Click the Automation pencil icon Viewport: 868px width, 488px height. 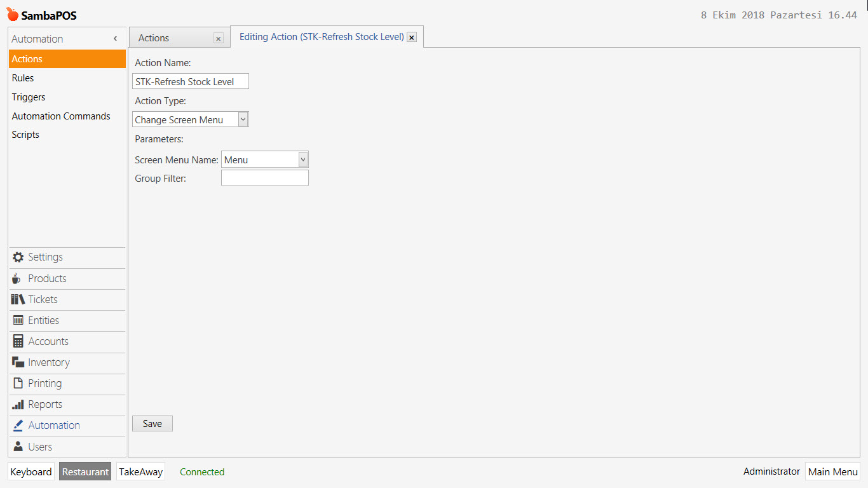[x=18, y=425]
